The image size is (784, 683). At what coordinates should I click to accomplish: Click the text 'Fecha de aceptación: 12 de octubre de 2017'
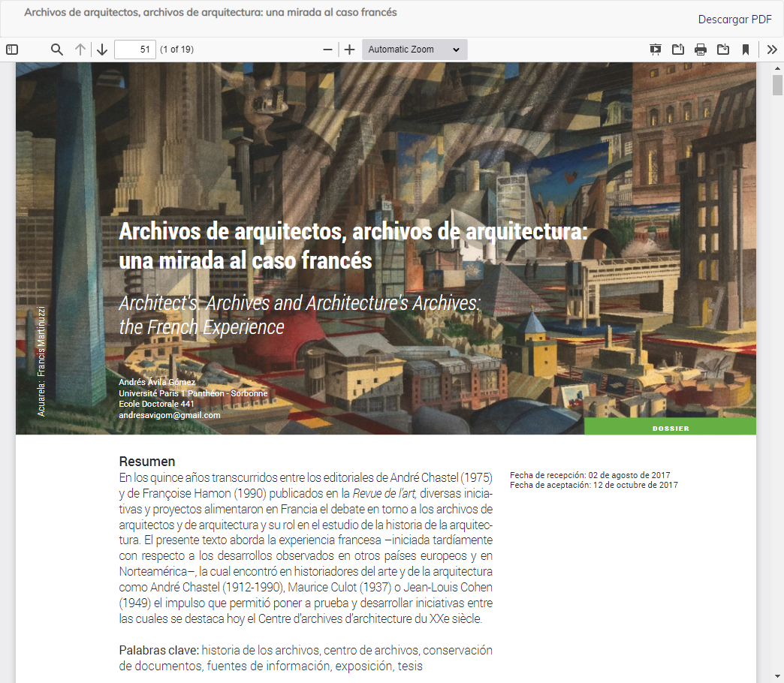tap(594, 485)
